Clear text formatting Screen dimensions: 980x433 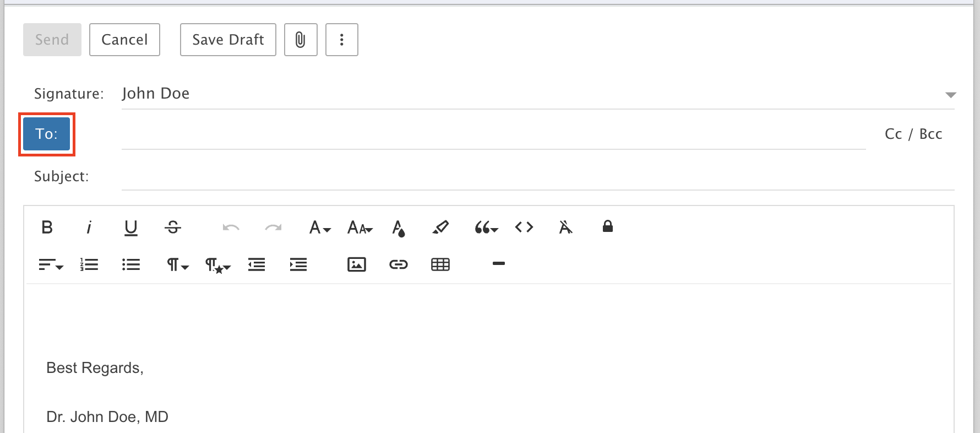[x=566, y=227]
